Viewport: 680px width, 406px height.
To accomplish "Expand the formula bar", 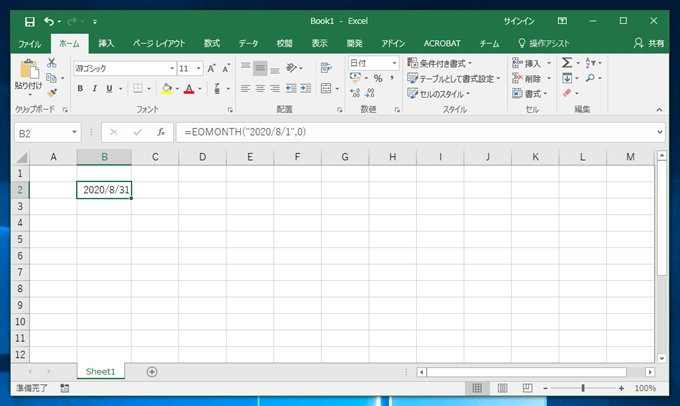I will pos(660,132).
